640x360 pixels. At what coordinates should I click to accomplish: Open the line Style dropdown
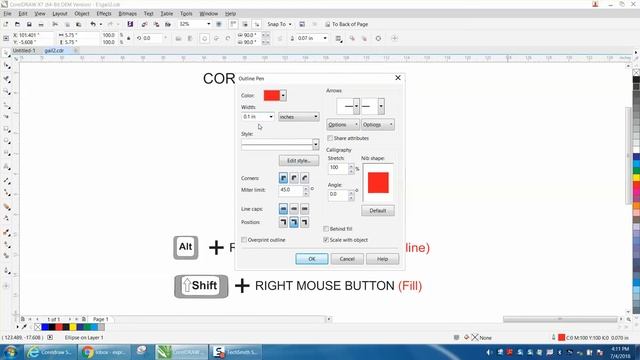pos(316,144)
